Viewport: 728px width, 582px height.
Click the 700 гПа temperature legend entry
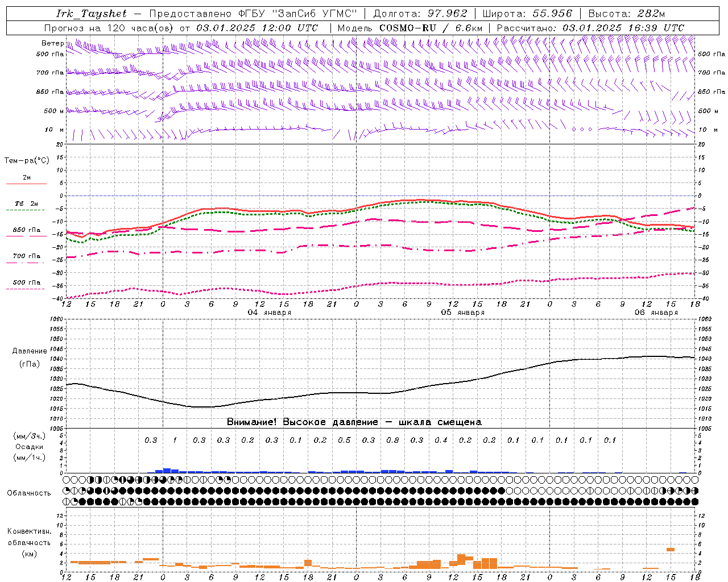click(x=27, y=256)
